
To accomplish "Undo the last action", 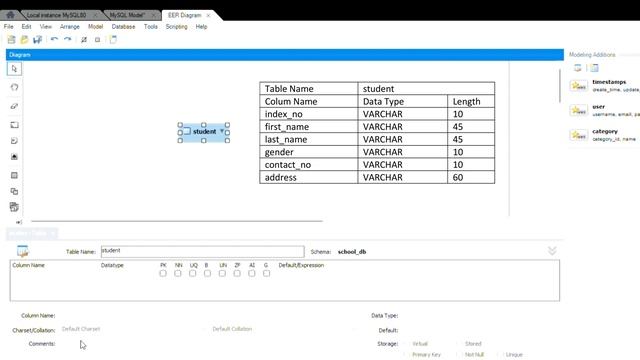I will pos(54,39).
